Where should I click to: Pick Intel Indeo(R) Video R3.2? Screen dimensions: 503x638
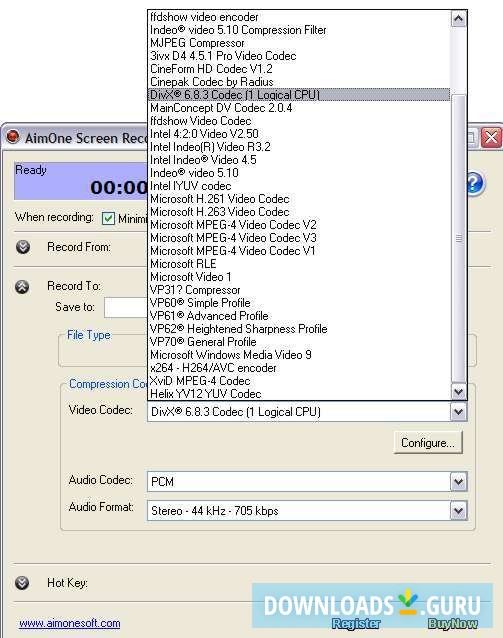(x=299, y=147)
